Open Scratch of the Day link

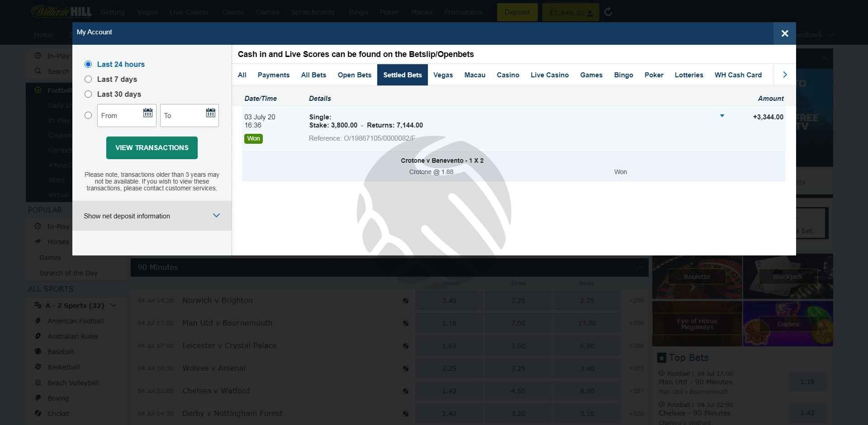point(68,273)
